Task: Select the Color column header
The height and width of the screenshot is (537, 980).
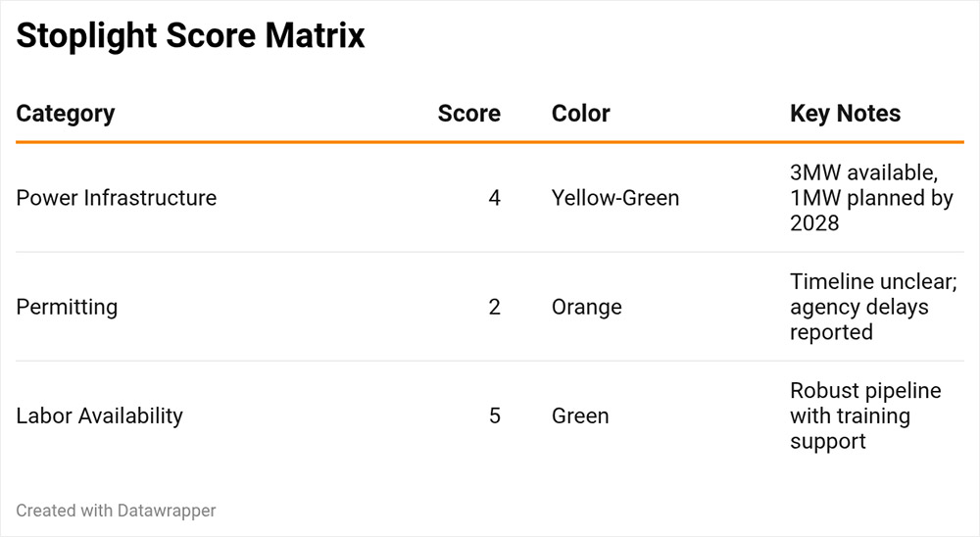Action: [581, 114]
